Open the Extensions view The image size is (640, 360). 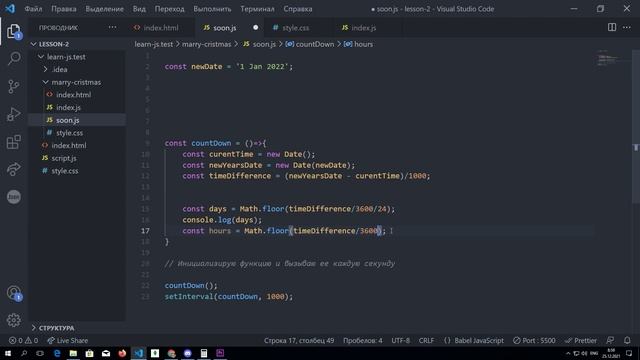(x=13, y=142)
